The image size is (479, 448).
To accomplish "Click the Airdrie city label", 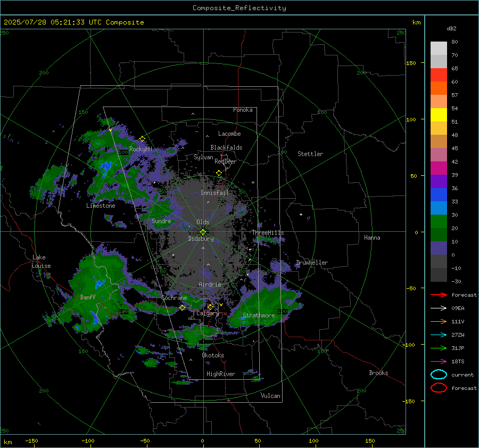I will [210, 284].
